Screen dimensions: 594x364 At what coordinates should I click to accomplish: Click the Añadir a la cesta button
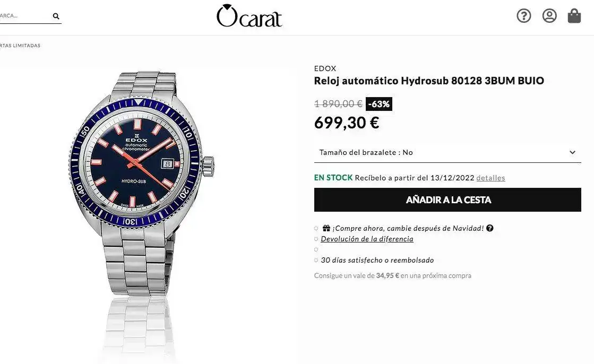click(447, 200)
